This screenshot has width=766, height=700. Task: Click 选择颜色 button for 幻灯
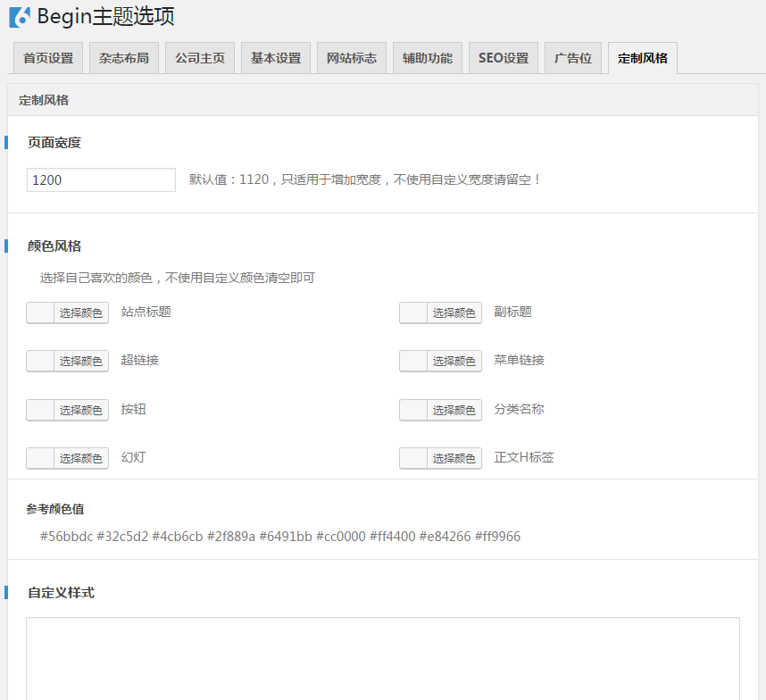coord(81,458)
